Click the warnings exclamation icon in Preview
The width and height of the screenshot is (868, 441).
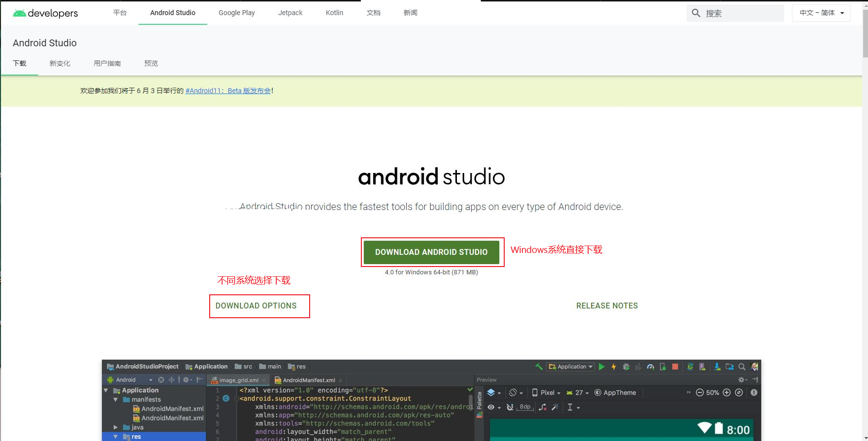point(754,393)
